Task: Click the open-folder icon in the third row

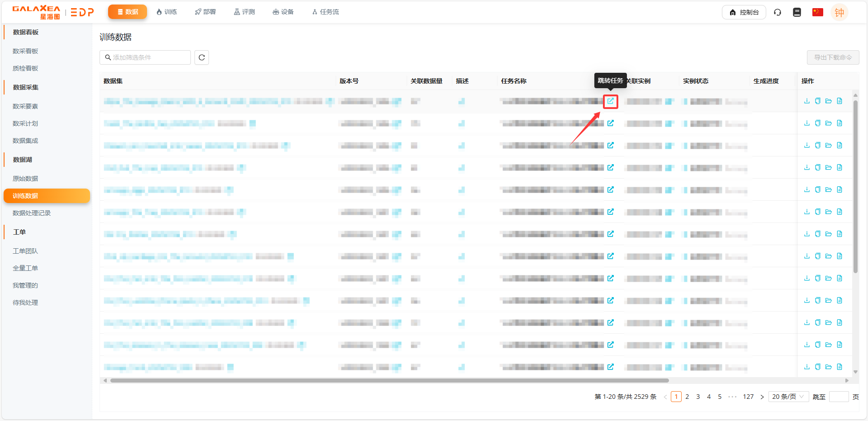Action: pos(828,145)
